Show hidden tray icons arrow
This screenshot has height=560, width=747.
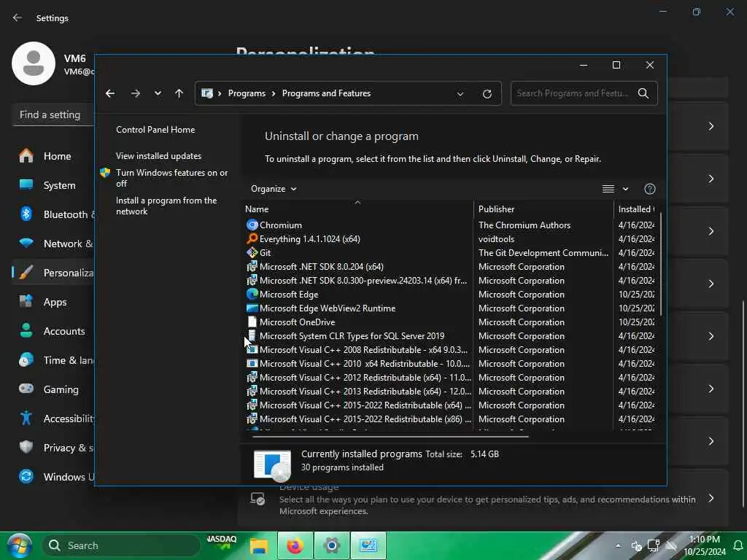[618, 545]
